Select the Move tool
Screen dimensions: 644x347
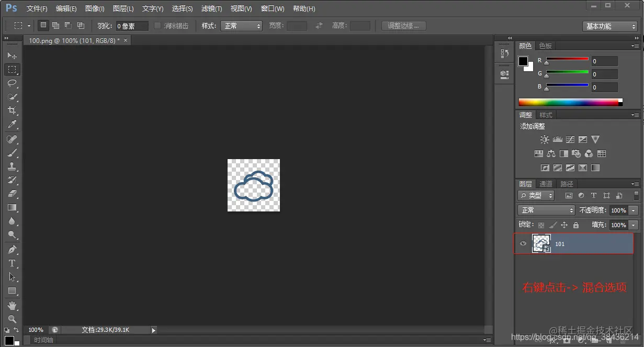click(12, 55)
